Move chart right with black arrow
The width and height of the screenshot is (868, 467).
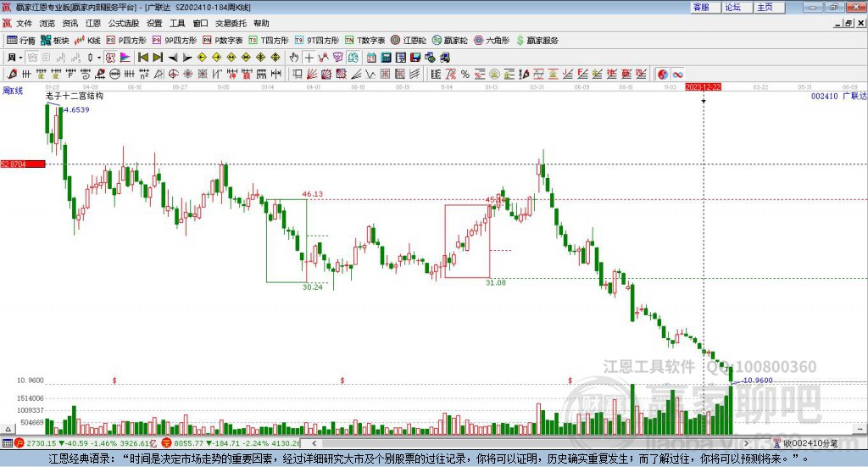click(187, 58)
